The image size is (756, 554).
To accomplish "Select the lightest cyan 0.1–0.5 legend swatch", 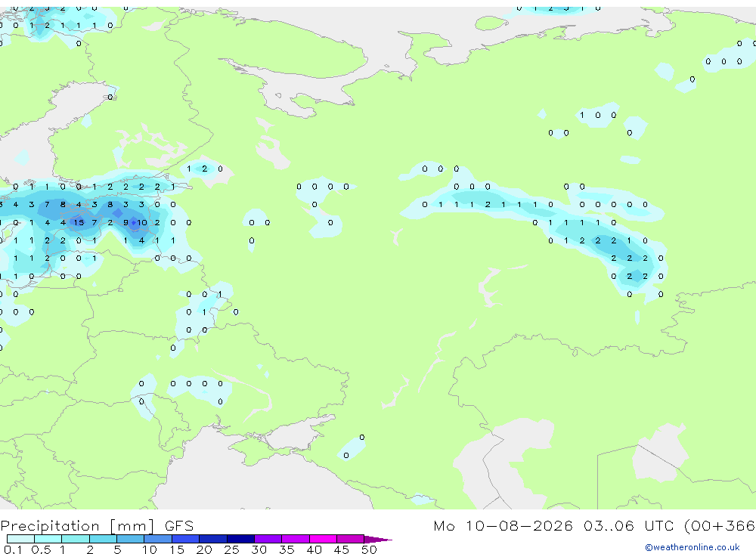I will pyautogui.click(x=20, y=539).
